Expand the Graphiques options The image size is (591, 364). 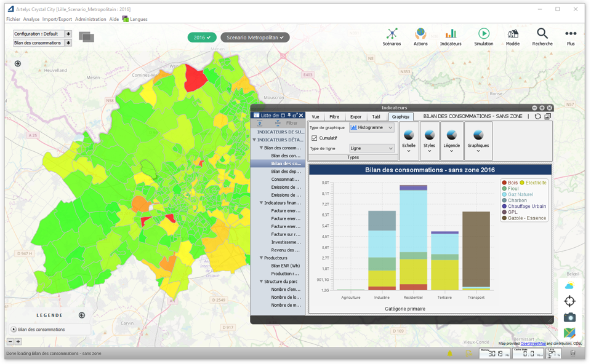tap(478, 141)
